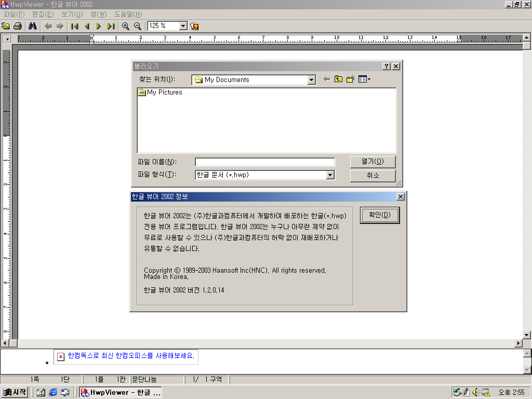Click the 파일 이름 input field
This screenshot has height=399, width=532.
point(265,162)
